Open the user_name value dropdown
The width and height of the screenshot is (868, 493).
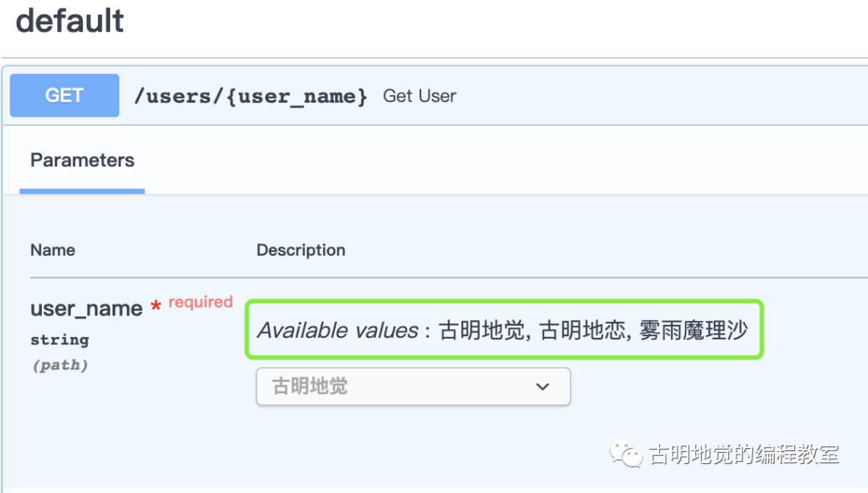point(413,386)
